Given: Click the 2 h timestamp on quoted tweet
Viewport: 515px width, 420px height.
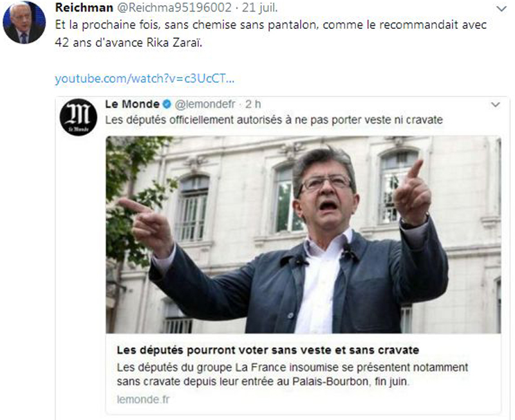Looking at the screenshot, I should click(253, 104).
